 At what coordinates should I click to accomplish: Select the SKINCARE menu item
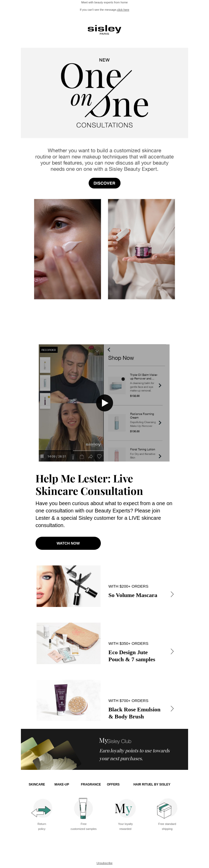(x=37, y=784)
